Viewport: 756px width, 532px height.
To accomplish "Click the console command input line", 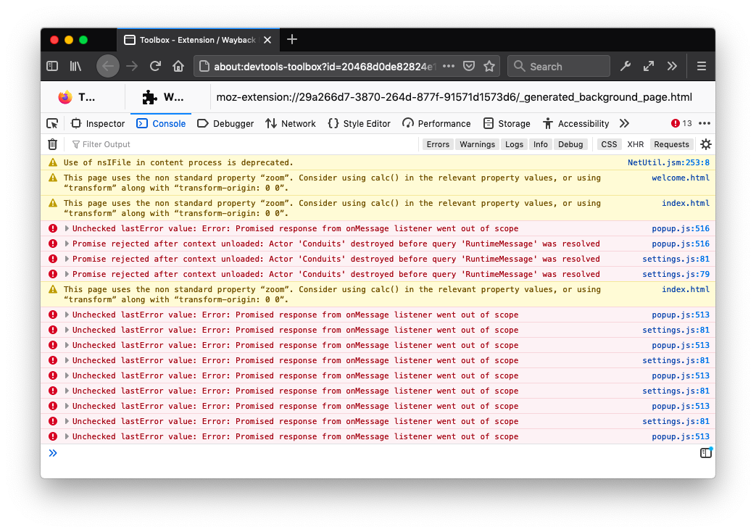I will pyautogui.click(x=376, y=453).
